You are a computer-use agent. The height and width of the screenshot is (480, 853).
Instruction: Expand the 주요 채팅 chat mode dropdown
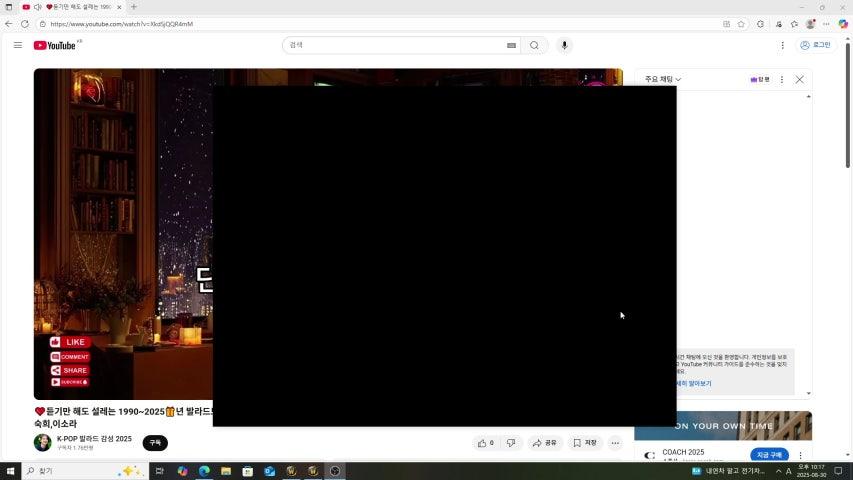point(663,79)
